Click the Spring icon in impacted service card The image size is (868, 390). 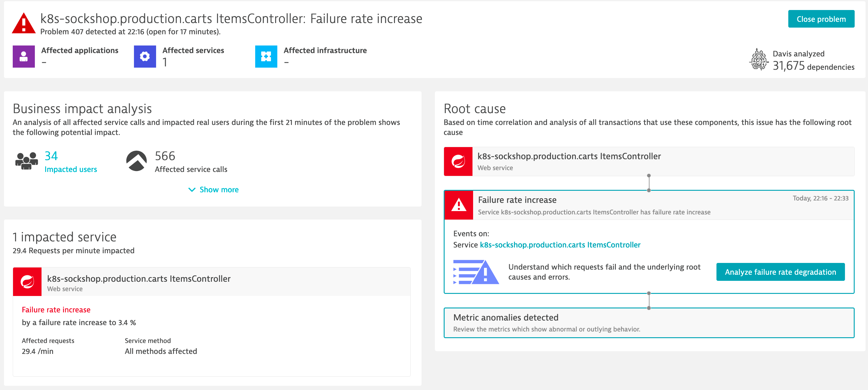point(27,281)
